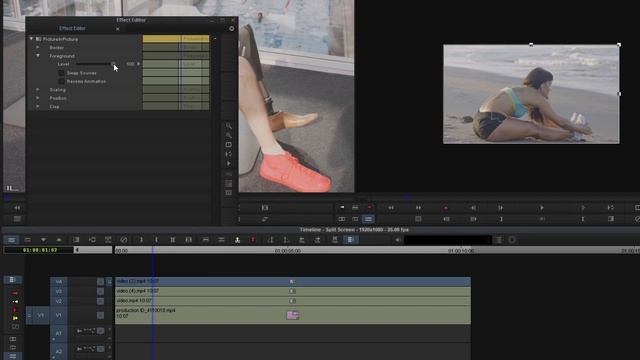The height and width of the screenshot is (360, 640).
Task: Close the Effect Editor tab with its x
Action: pyautogui.click(x=118, y=29)
